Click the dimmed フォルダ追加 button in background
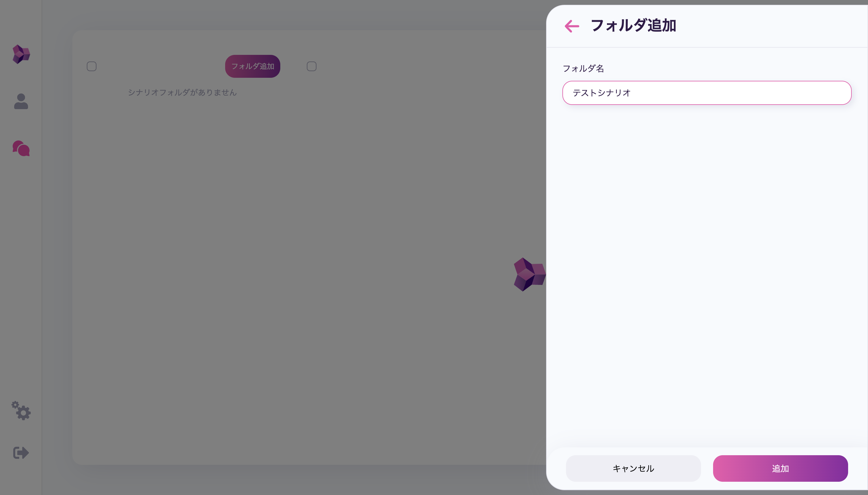The height and width of the screenshot is (495, 868). [253, 66]
